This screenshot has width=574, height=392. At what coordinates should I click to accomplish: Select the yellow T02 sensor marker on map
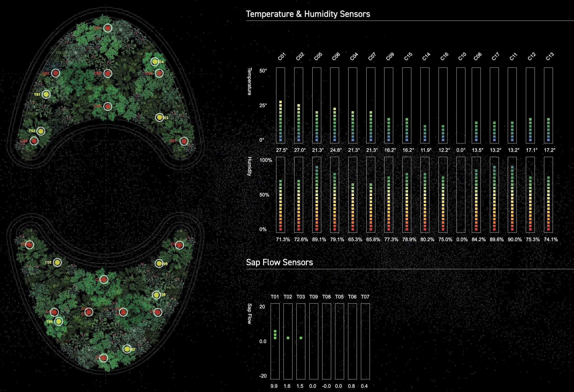click(41, 131)
